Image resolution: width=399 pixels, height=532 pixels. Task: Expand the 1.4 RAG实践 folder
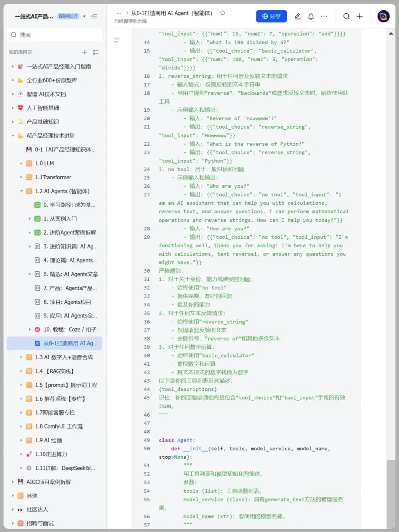point(21,371)
